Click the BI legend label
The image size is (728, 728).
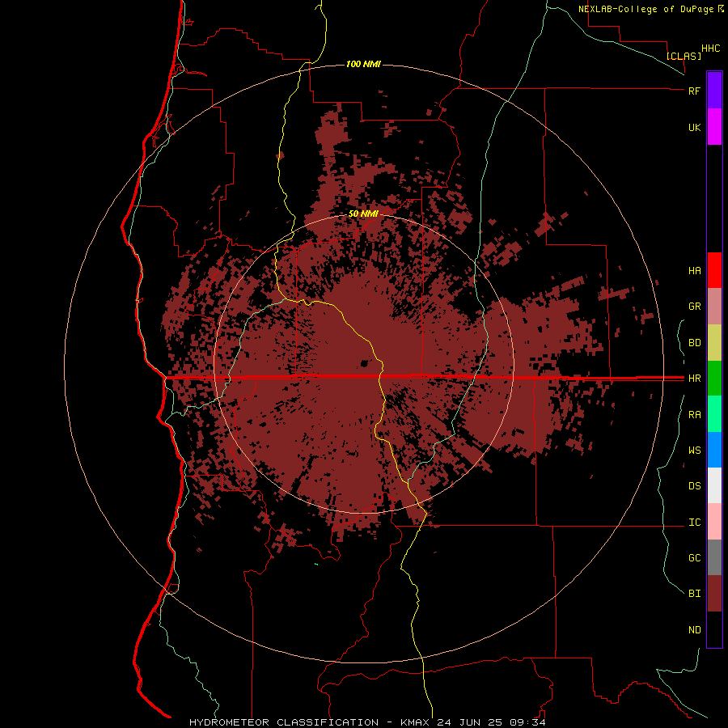694,594
